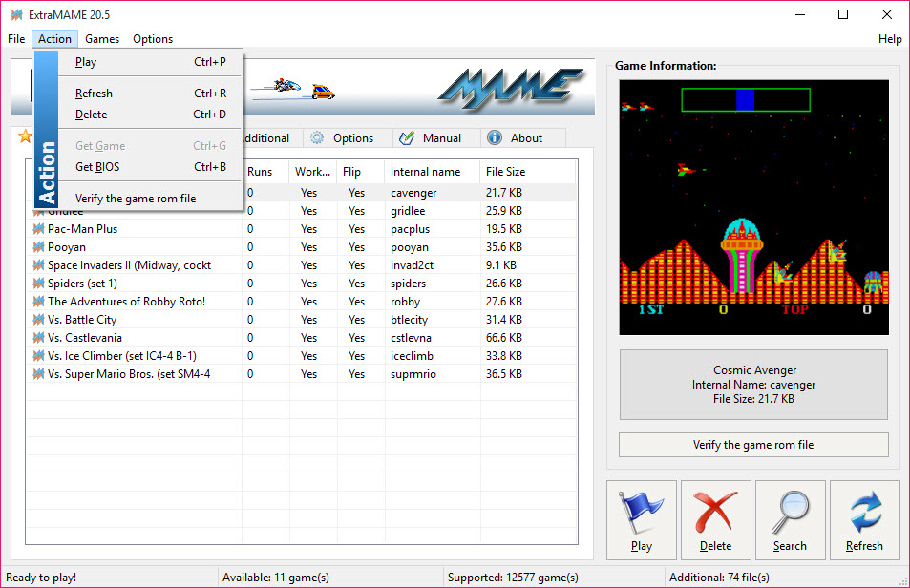Click the gear icon on Options tab

click(317, 138)
